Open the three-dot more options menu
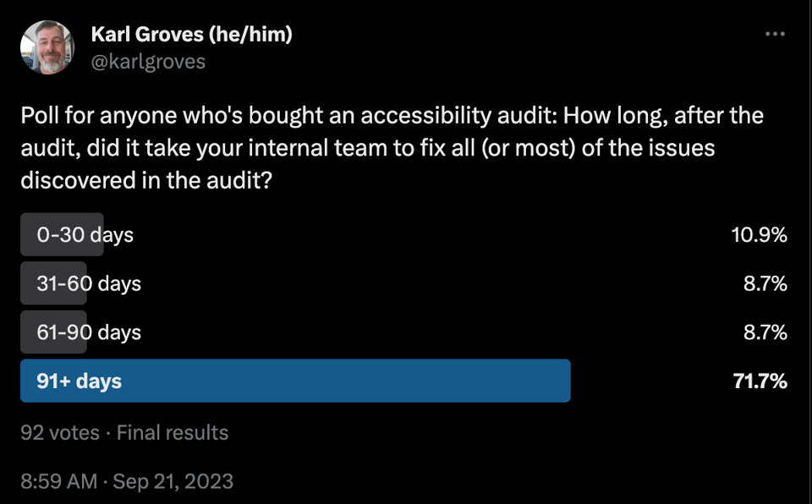812x504 pixels. (774, 35)
